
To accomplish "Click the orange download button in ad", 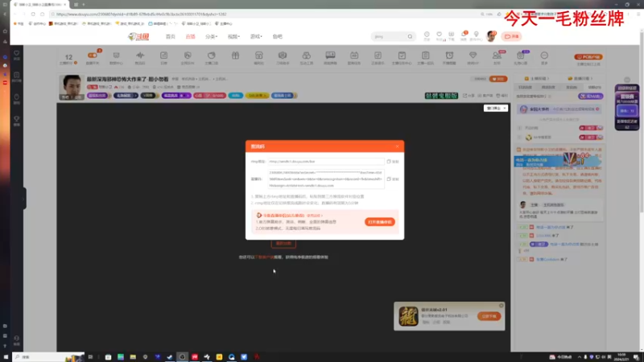I will [489, 316].
